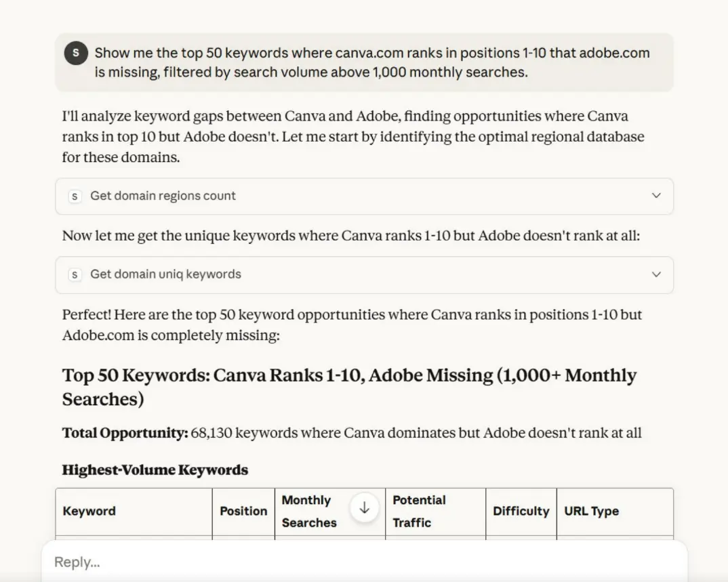Click the 'Difficulty' column header
728x582 pixels.
521,512
